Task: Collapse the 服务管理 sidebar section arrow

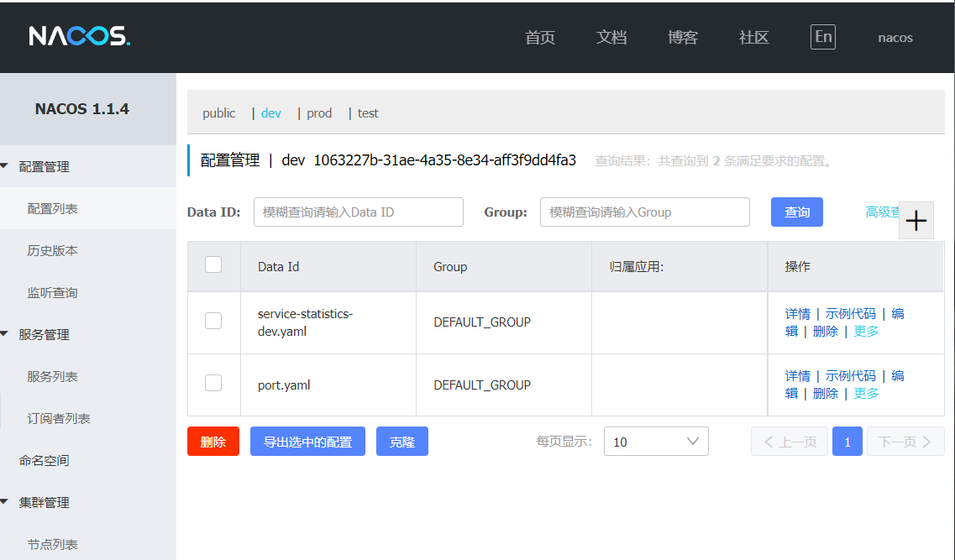Action: [5, 333]
